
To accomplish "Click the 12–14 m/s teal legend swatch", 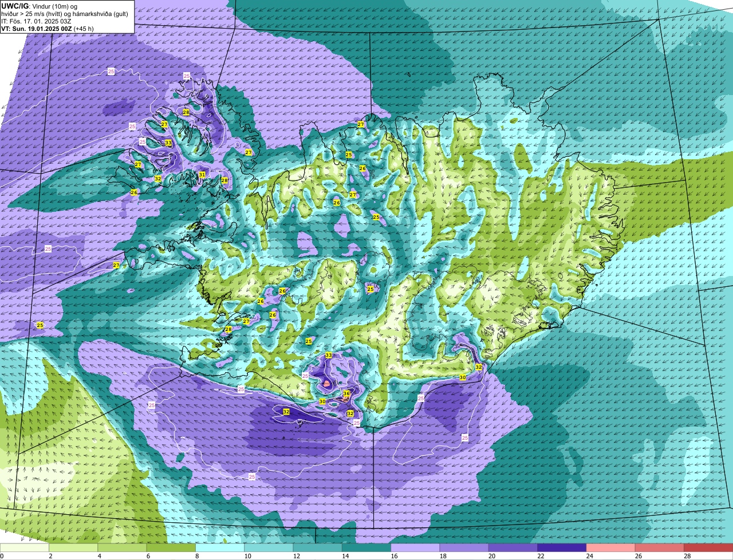I will (318, 548).
